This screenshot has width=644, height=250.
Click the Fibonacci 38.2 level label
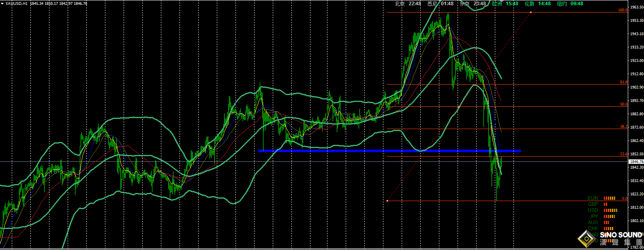pos(623,127)
